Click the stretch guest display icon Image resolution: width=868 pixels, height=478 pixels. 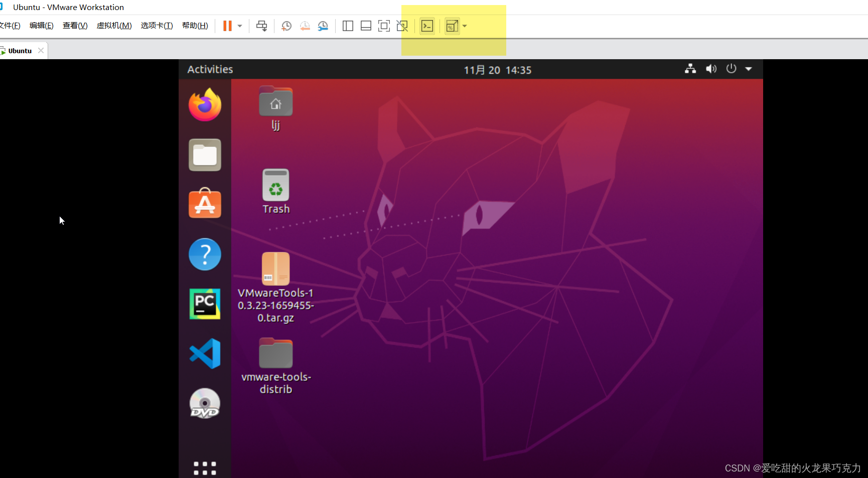[452, 26]
